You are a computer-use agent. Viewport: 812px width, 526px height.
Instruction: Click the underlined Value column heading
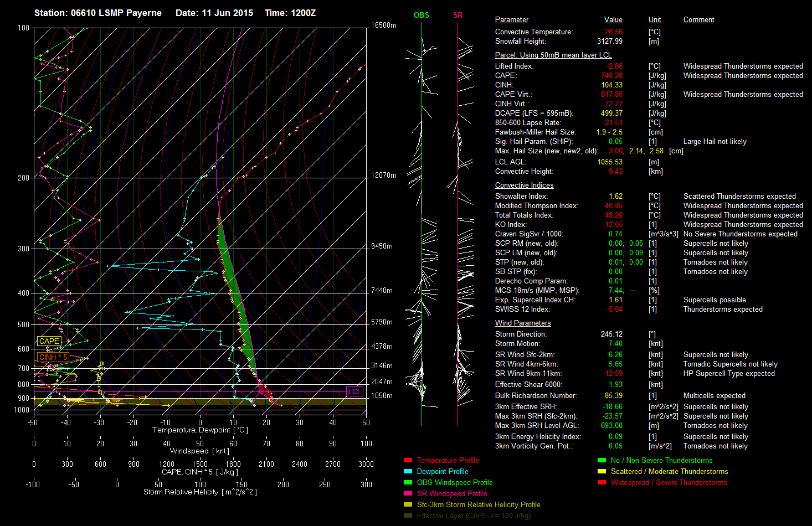pos(613,19)
